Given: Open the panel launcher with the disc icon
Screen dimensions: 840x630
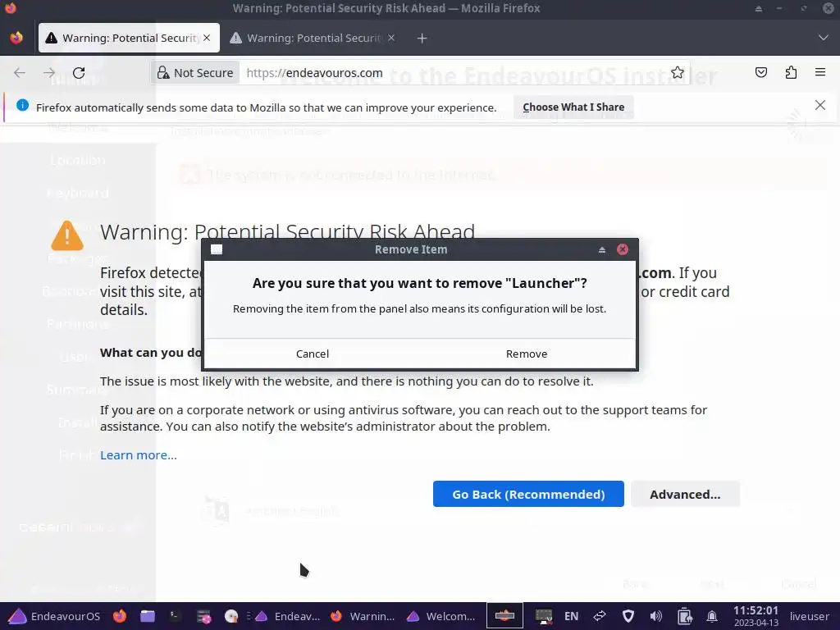Looking at the screenshot, I should [231, 616].
